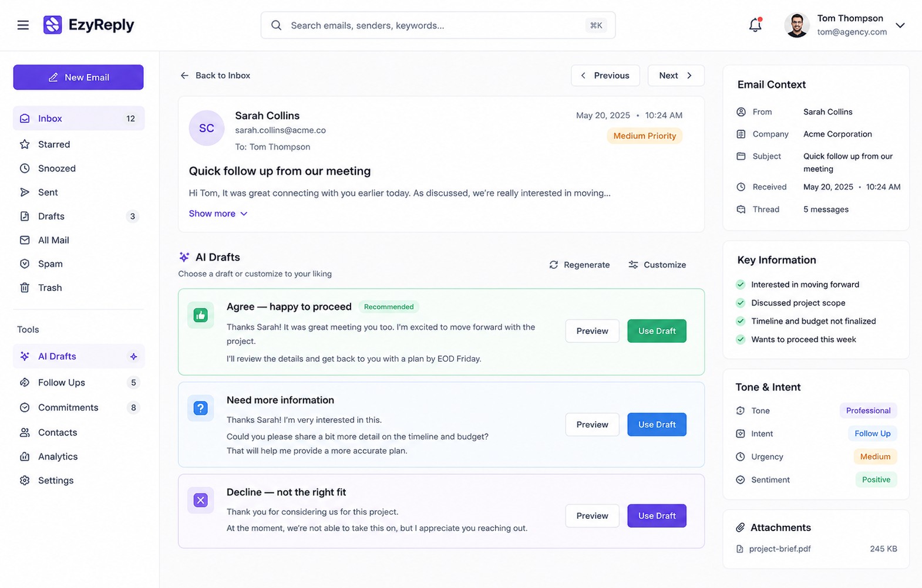The image size is (922, 588).
Task: Customize the AI drafts
Action: (657, 265)
